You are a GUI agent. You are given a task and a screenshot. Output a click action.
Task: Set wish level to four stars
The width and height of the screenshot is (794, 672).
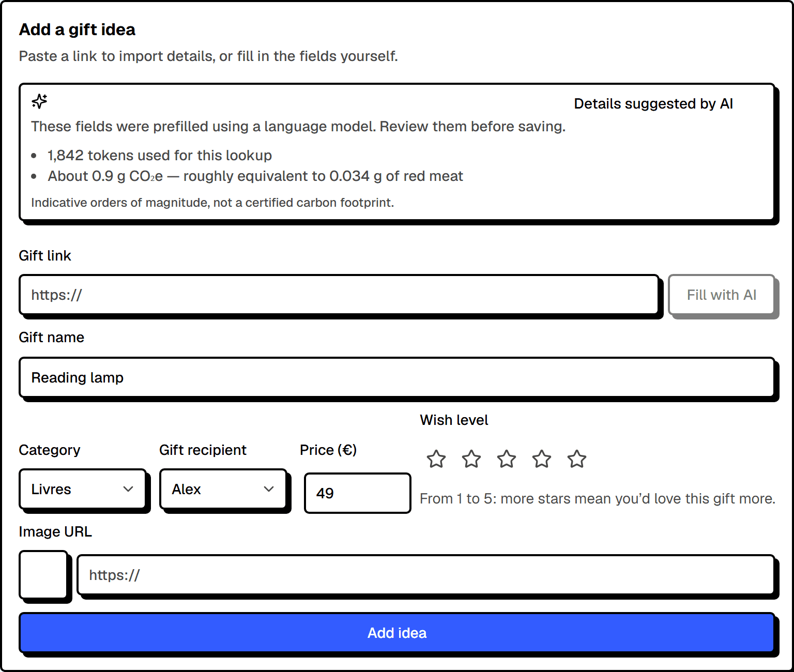(542, 459)
